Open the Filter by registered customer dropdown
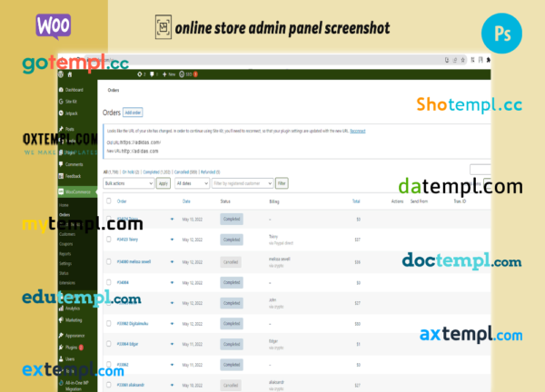 [x=243, y=183]
